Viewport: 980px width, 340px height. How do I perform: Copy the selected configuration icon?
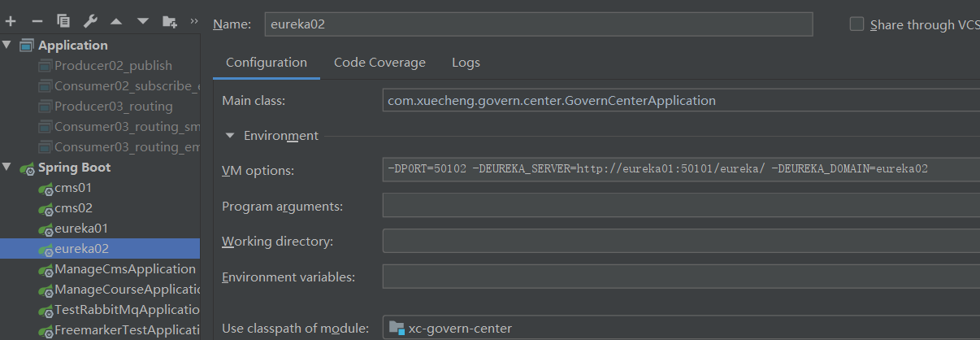(x=63, y=21)
